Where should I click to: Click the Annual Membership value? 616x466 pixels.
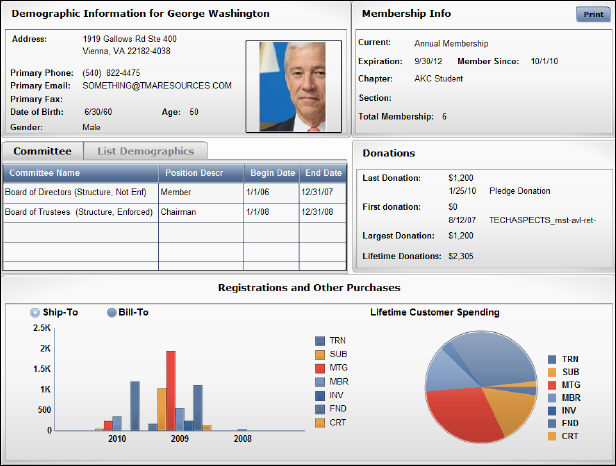coord(451,44)
